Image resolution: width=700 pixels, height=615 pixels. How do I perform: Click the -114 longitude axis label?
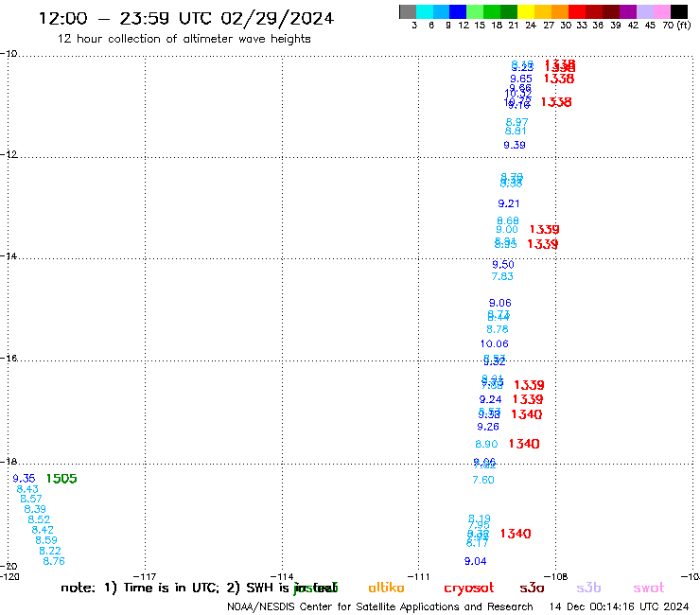282,576
